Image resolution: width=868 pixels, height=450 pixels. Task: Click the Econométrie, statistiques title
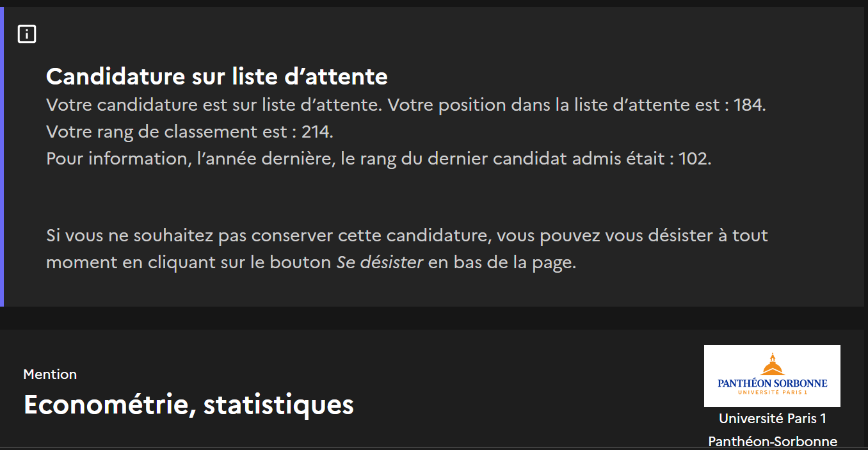tap(188, 405)
